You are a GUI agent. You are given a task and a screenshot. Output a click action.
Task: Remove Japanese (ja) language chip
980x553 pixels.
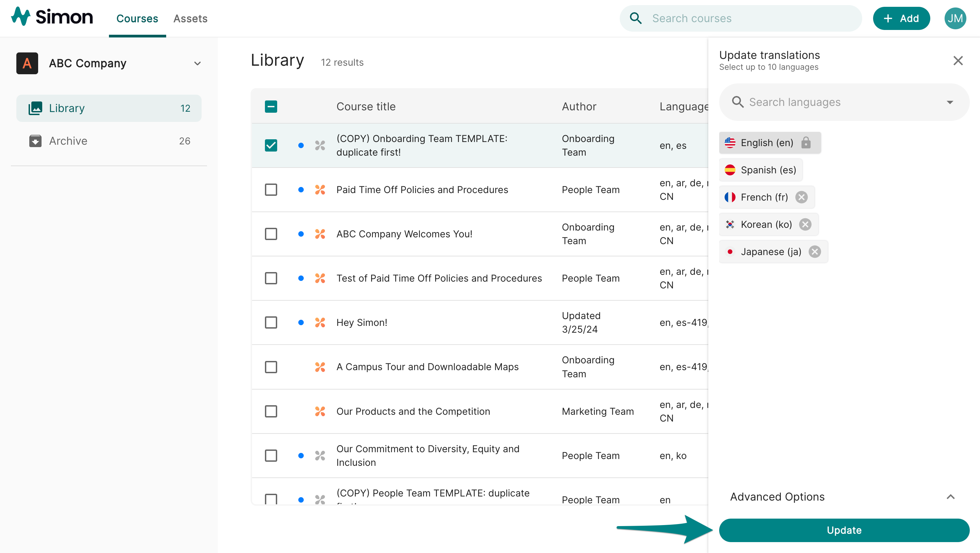tap(815, 252)
